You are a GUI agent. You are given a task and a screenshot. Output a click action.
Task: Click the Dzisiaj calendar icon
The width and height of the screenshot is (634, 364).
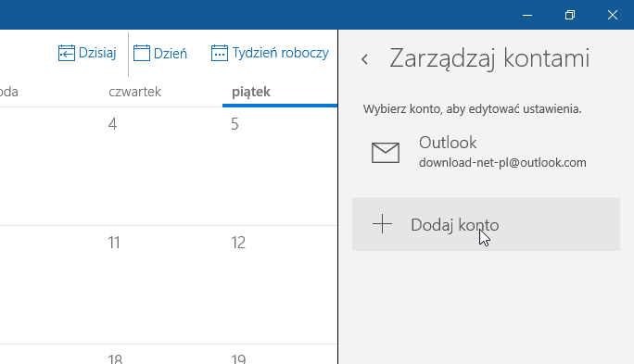[x=67, y=53]
